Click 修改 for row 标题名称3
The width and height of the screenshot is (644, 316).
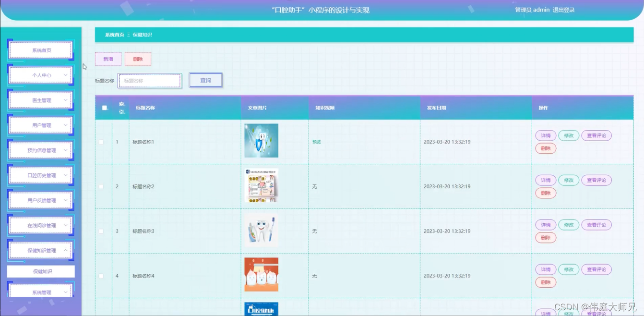pyautogui.click(x=569, y=225)
